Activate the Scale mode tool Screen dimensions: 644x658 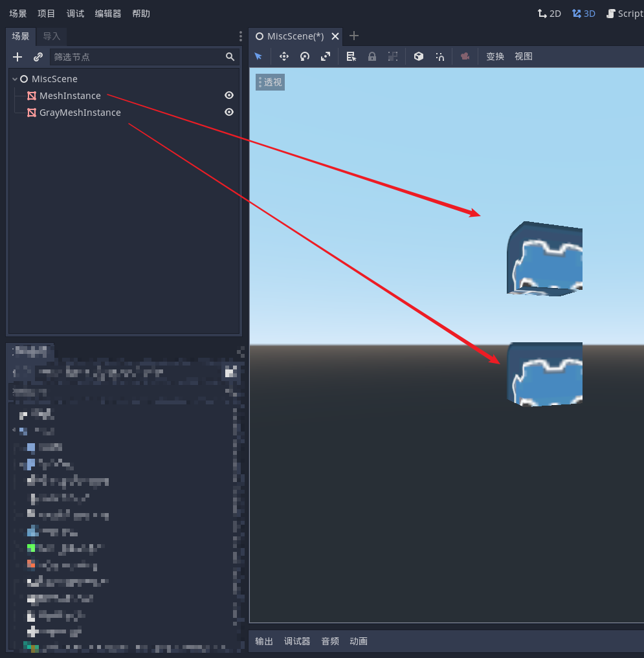click(x=326, y=56)
